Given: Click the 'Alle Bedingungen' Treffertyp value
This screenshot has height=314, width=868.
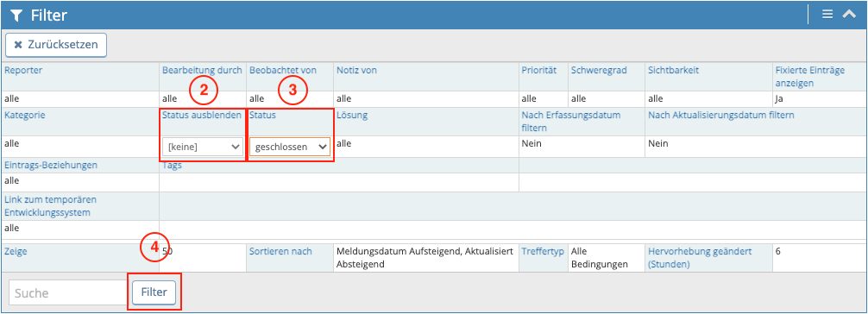Looking at the screenshot, I should tap(600, 258).
